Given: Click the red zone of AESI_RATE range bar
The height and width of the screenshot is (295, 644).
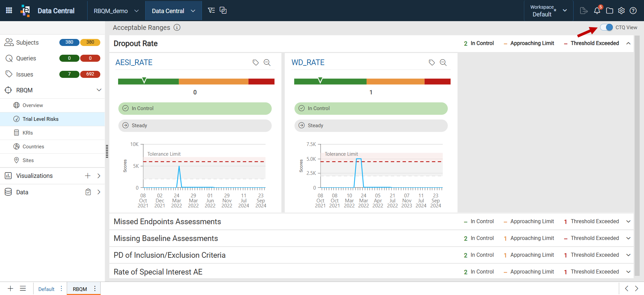Looking at the screenshot, I should click(x=261, y=82).
